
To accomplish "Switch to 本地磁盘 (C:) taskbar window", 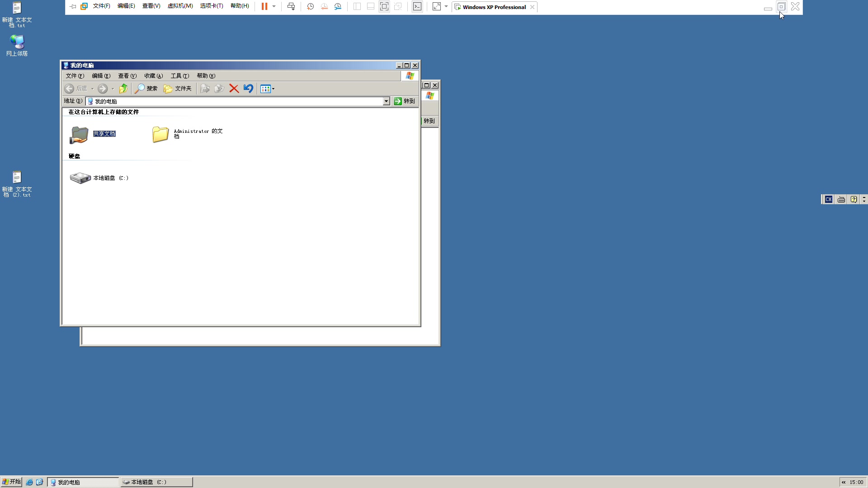I will (156, 482).
